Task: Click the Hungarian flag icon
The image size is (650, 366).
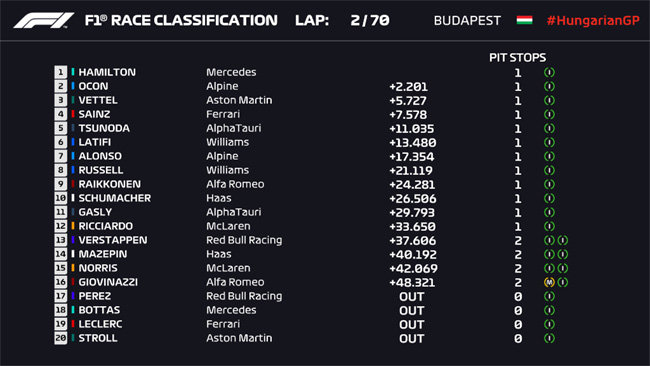Action: point(524,20)
